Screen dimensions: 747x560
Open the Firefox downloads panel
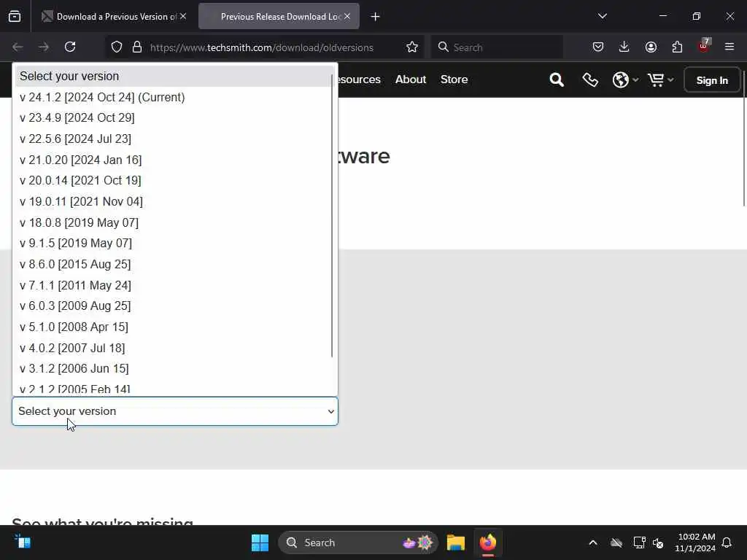coord(624,47)
